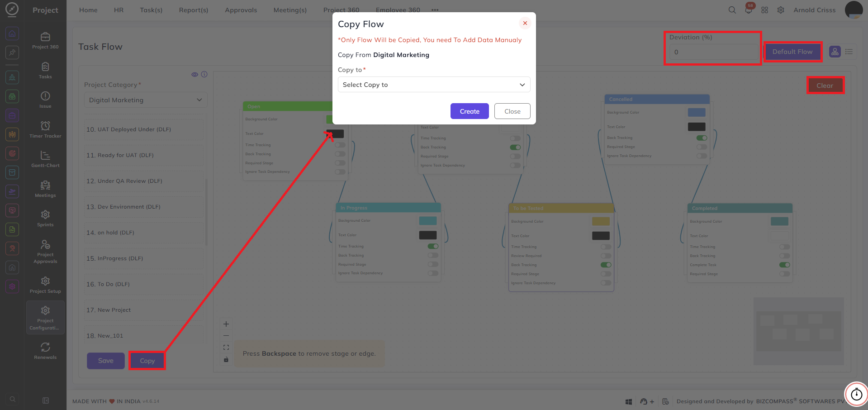The height and width of the screenshot is (410, 868).
Task: Open the Report(s) menu
Action: click(194, 10)
